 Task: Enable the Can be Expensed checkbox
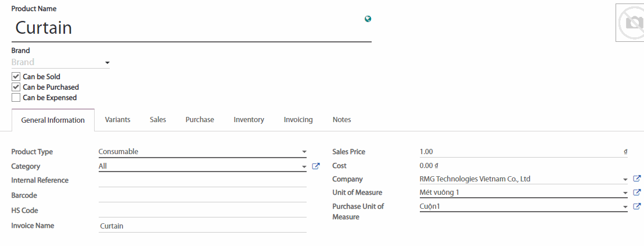click(16, 98)
